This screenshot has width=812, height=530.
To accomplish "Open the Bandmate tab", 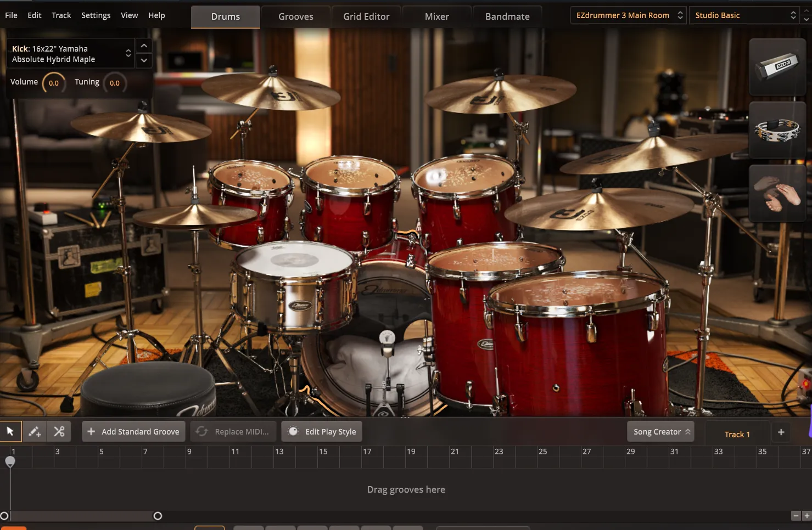I will [507, 16].
